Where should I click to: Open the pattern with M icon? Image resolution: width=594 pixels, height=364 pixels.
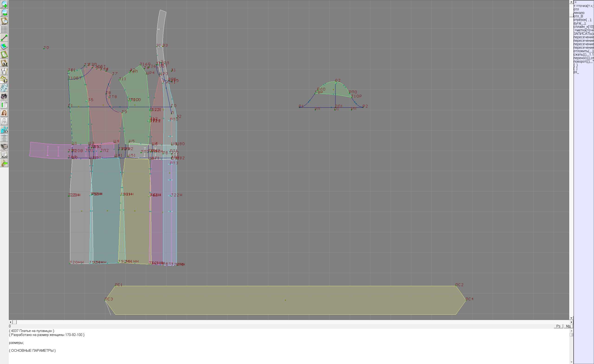coord(4,63)
